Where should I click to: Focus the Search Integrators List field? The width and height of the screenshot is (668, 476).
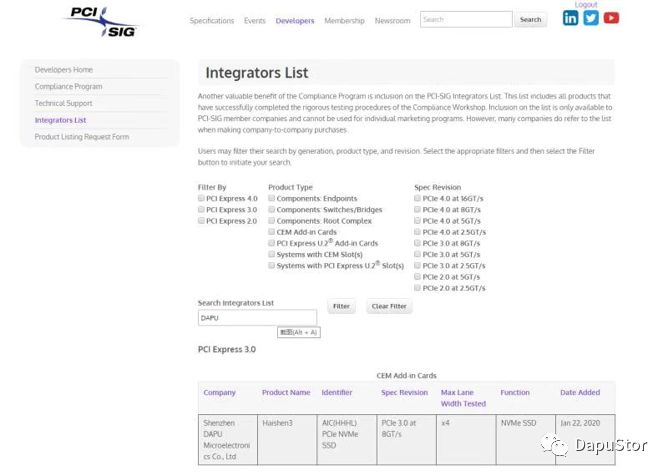tap(257, 318)
